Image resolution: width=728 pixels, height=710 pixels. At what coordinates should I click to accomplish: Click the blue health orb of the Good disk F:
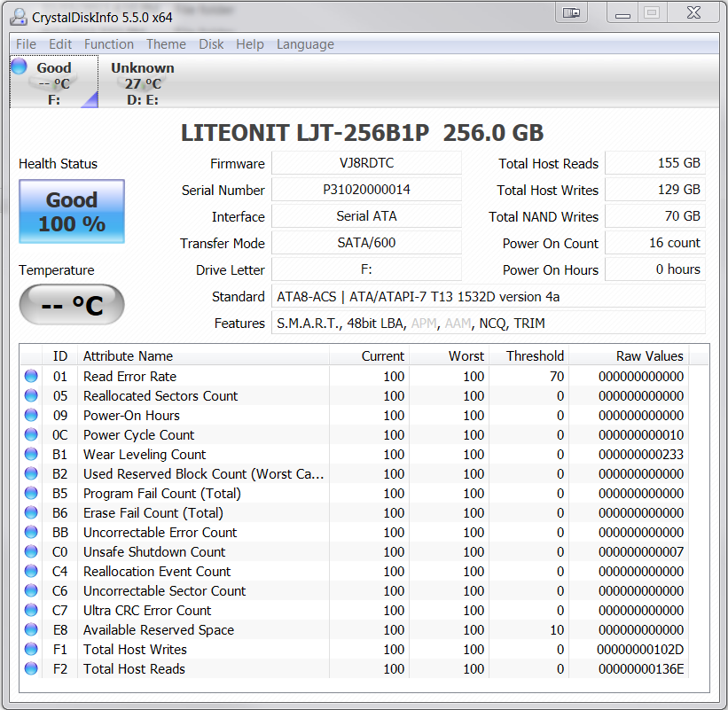[19, 66]
